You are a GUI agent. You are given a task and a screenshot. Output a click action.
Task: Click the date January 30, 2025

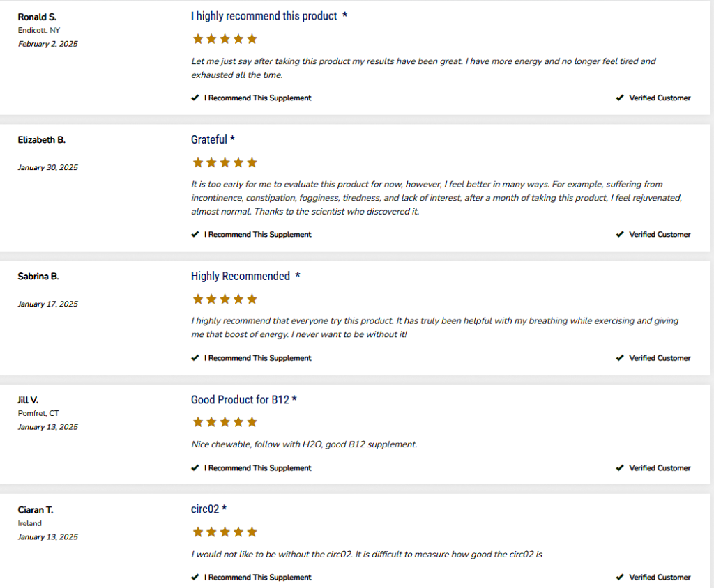pos(48,167)
